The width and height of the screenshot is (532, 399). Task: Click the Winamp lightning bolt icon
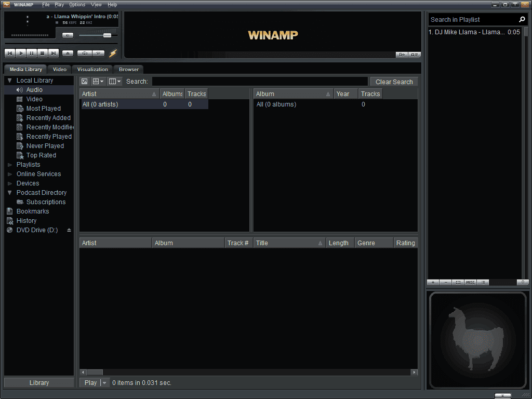[x=113, y=54]
